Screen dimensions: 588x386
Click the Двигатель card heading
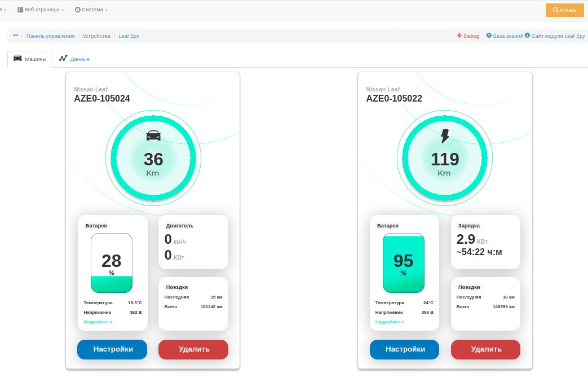(180, 226)
